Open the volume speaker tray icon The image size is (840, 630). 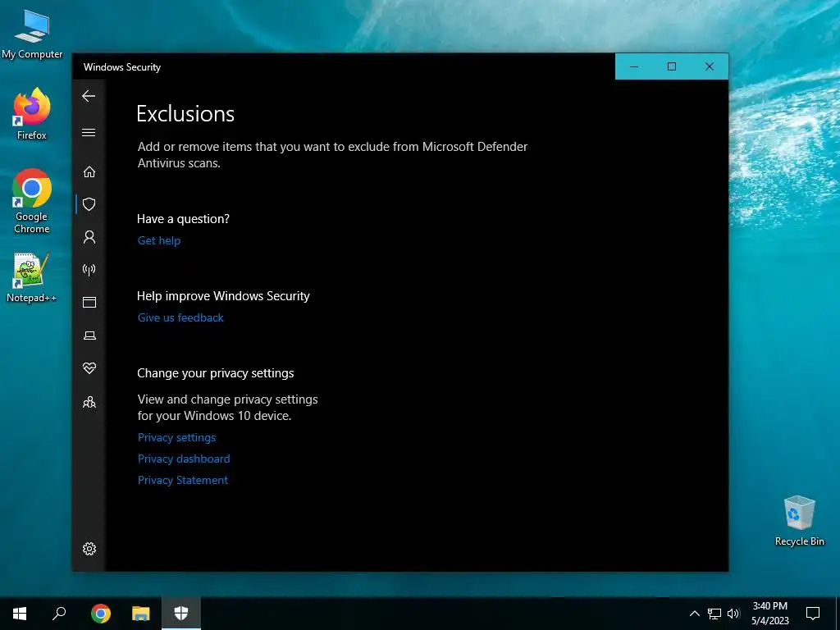tap(733, 614)
